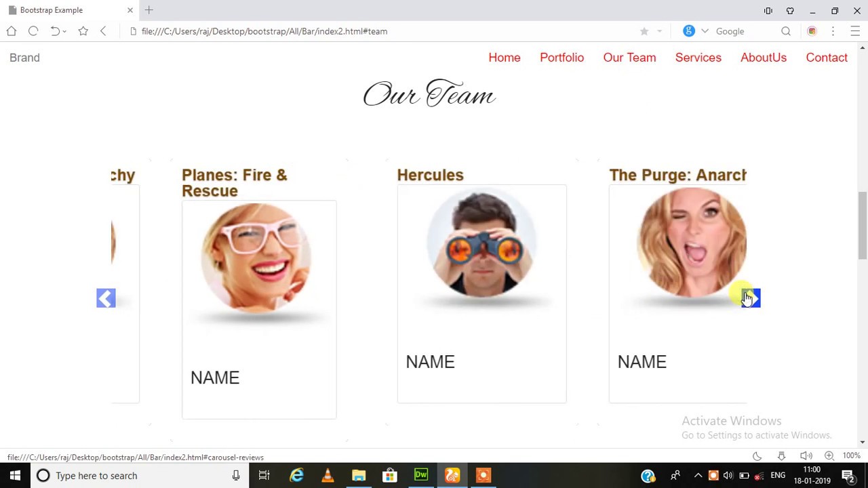The image size is (868, 488).
Task: Click The Purge: Anarchy title
Action: 677,175
